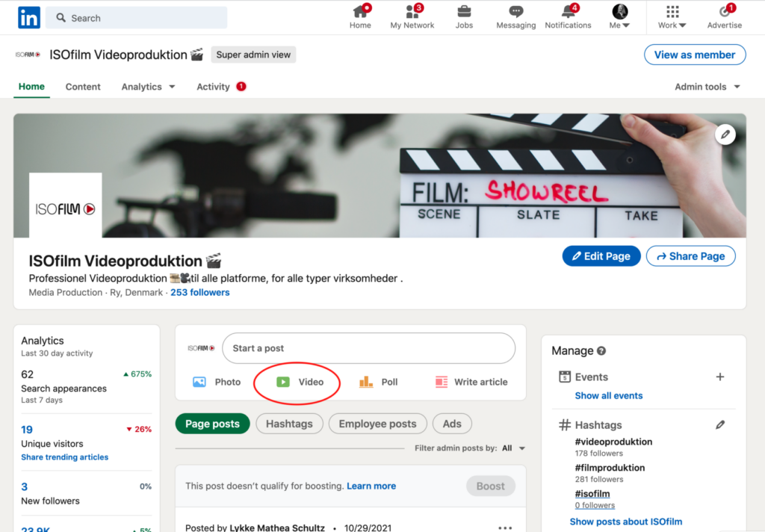
Task: Open the #isofilm hashtag link
Action: pyautogui.click(x=592, y=493)
